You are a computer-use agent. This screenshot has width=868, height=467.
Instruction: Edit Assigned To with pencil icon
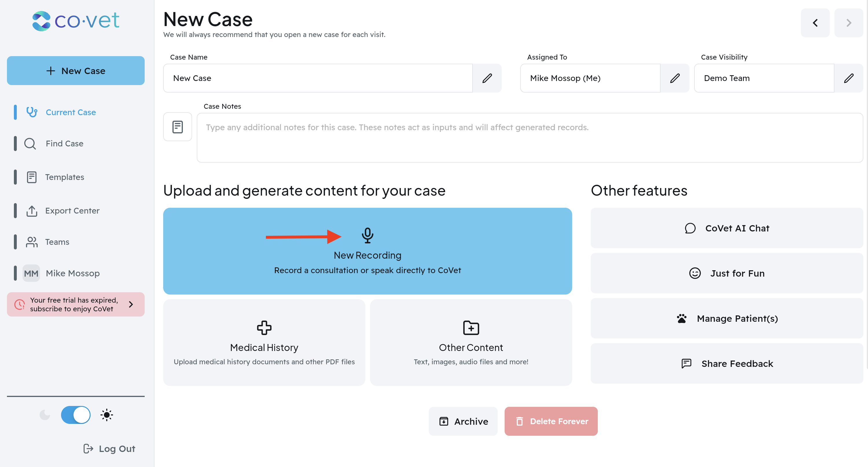pyautogui.click(x=675, y=78)
